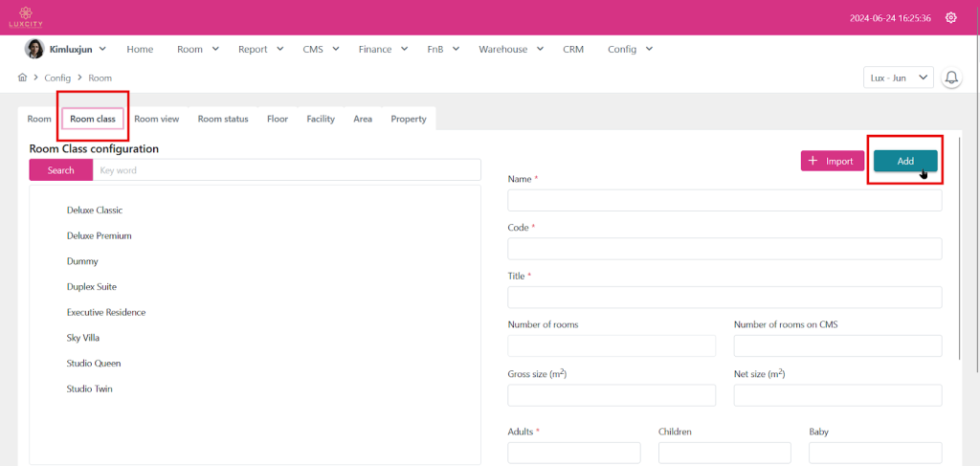This screenshot has height=466, width=980.
Task: Open the Warehouse menu
Action: [511, 49]
